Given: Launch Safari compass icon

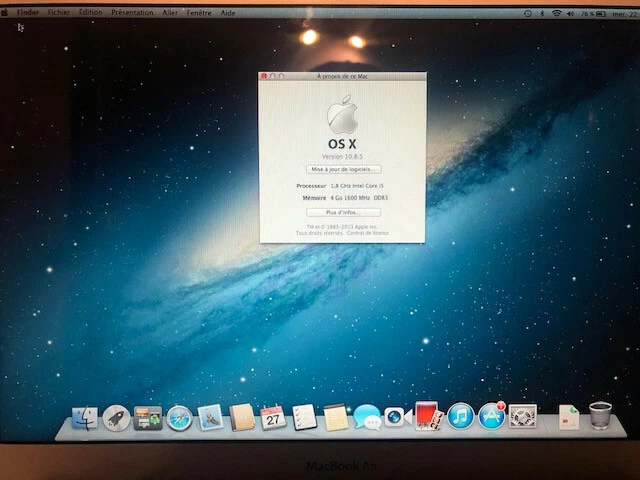Looking at the screenshot, I should [x=179, y=418].
